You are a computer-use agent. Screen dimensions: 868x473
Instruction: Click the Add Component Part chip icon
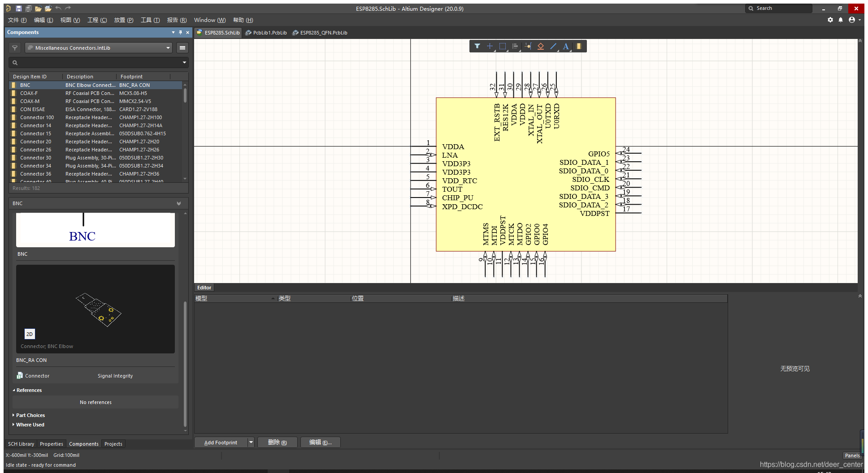point(579,46)
